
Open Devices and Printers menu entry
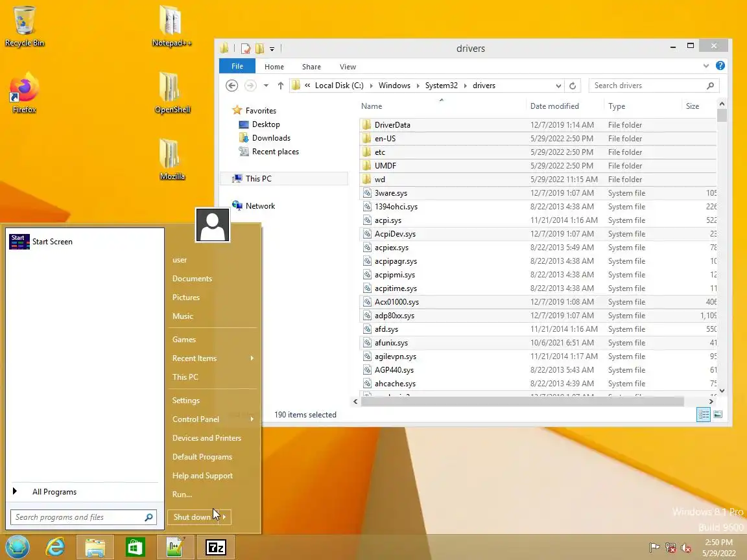[x=207, y=438]
